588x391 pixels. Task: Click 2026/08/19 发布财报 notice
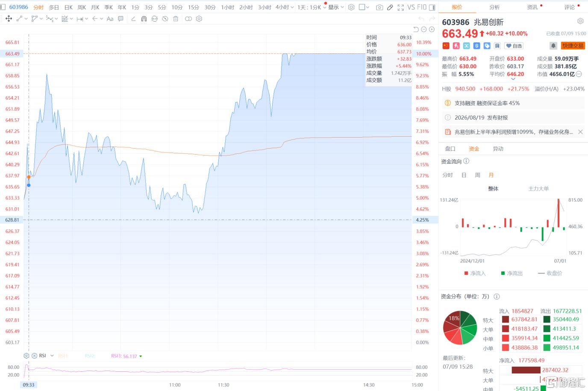[481, 118]
